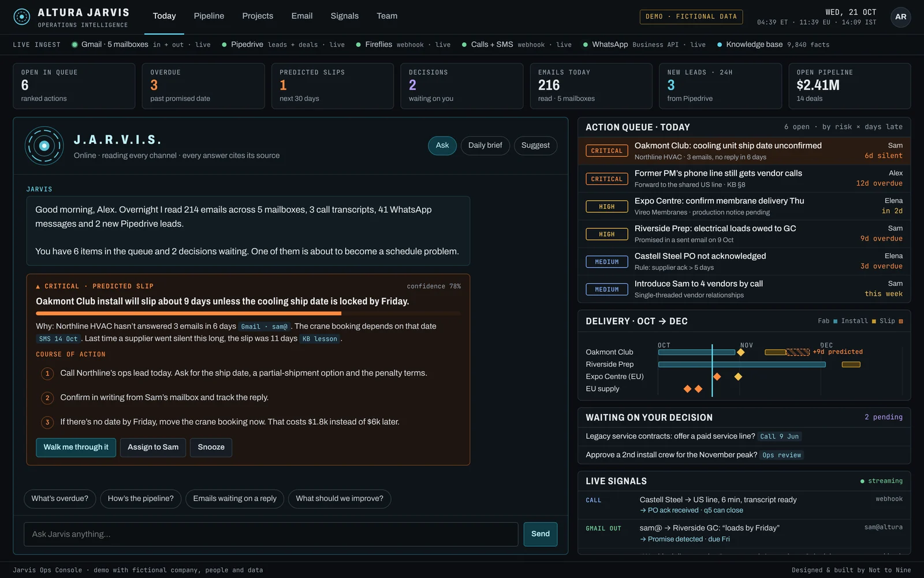Viewport: 924px width, 578px height.
Task: Click the What's overdue? suggestion
Action: pos(60,499)
